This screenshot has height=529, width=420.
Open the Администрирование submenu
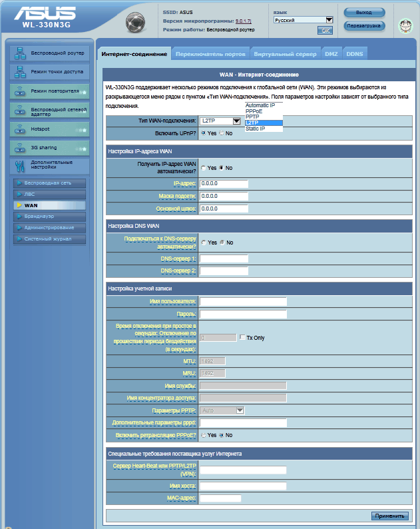[49, 228]
